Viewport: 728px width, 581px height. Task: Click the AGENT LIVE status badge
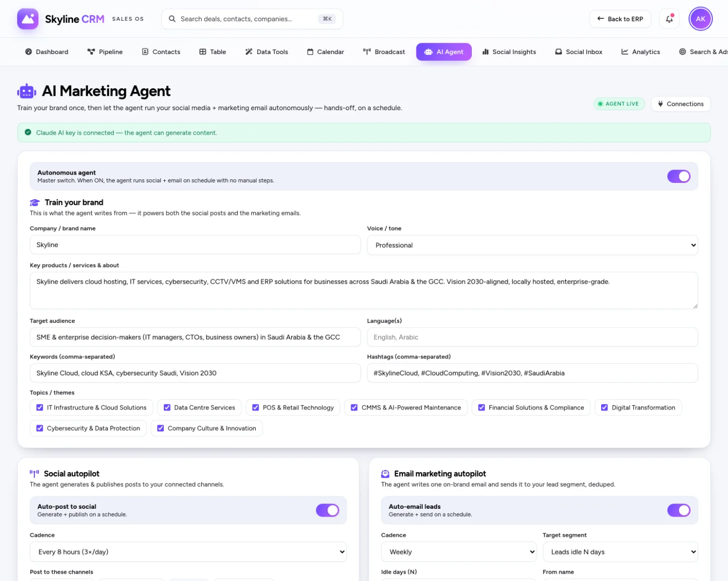[x=619, y=104]
